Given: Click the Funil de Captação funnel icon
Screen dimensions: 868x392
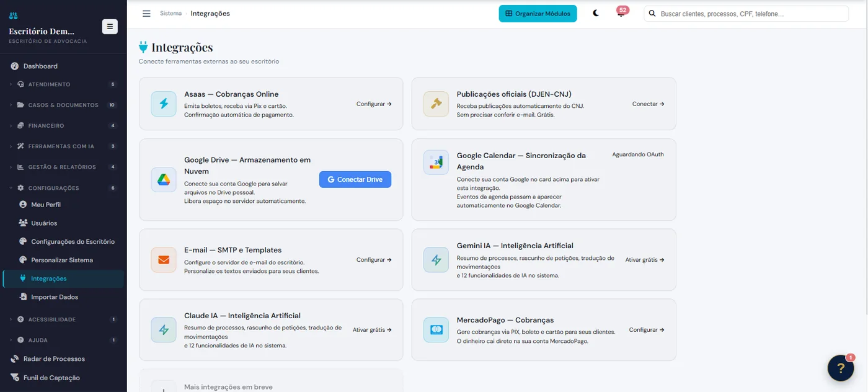Looking at the screenshot, I should tap(15, 378).
